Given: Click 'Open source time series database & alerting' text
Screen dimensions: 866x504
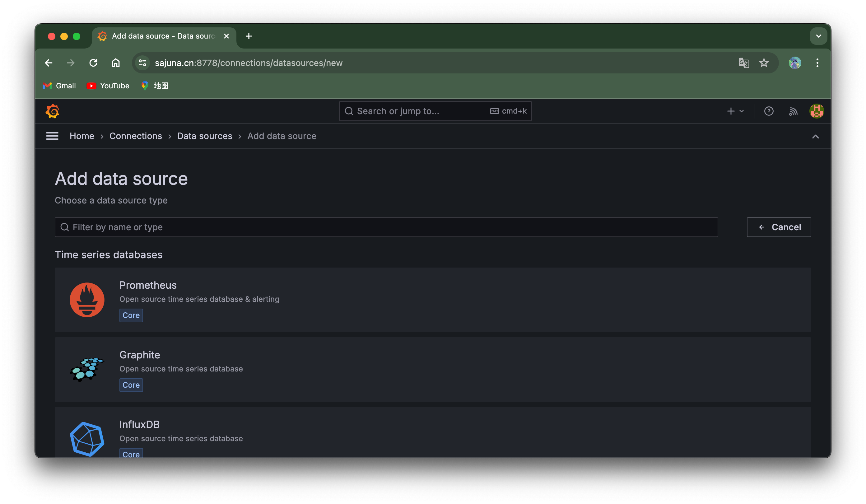Looking at the screenshot, I should coord(199,299).
